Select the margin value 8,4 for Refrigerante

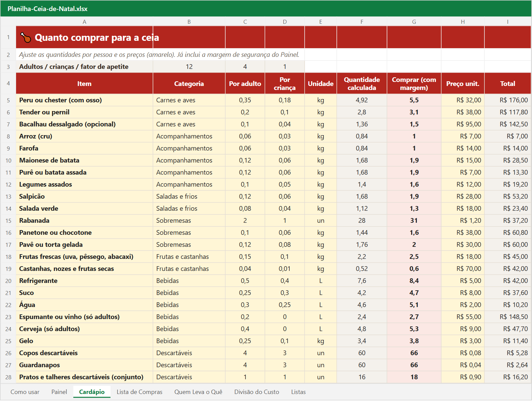coord(414,281)
